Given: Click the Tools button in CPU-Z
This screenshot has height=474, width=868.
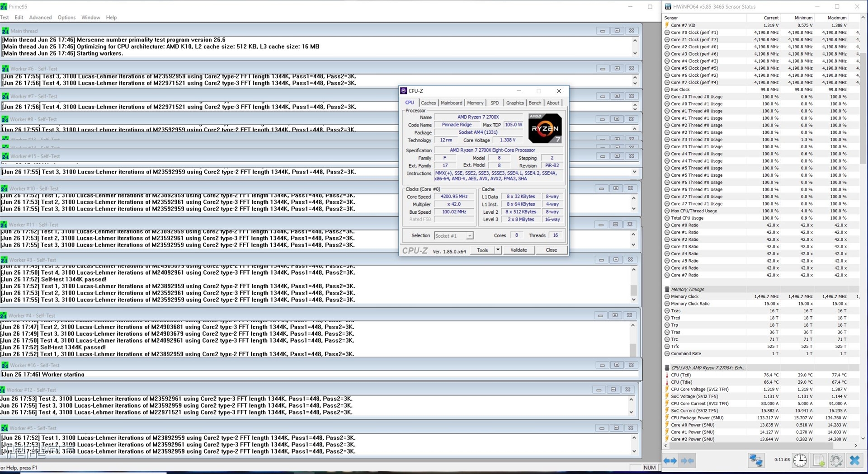Looking at the screenshot, I should pyautogui.click(x=482, y=250).
